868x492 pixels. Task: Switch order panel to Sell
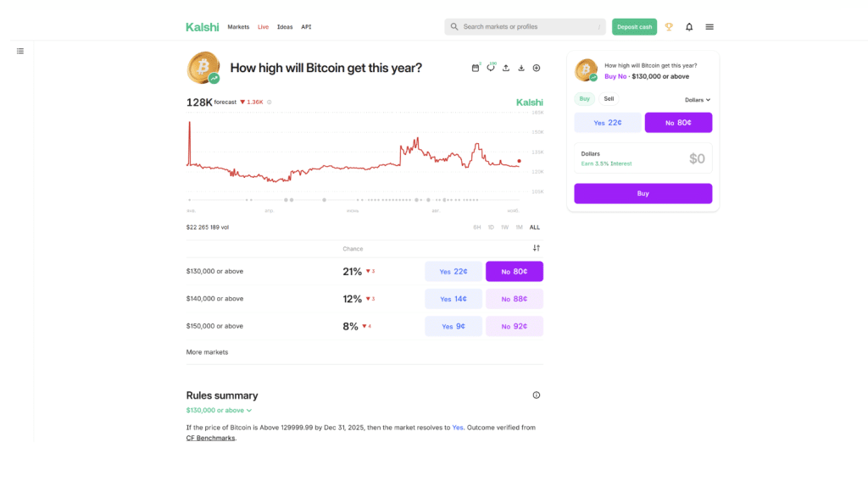(609, 99)
